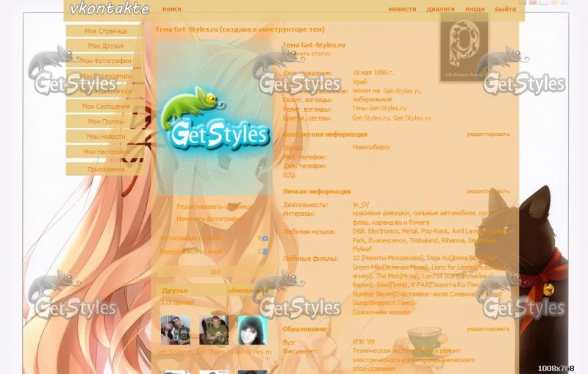This screenshot has height=374, width=588.
Task: Click выйти to log out
Action: coord(505,9)
